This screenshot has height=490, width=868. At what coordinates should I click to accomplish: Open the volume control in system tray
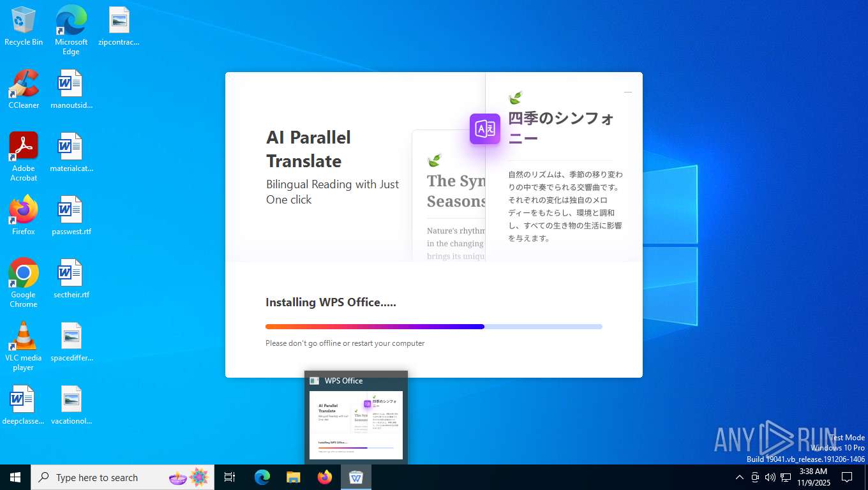click(x=770, y=477)
